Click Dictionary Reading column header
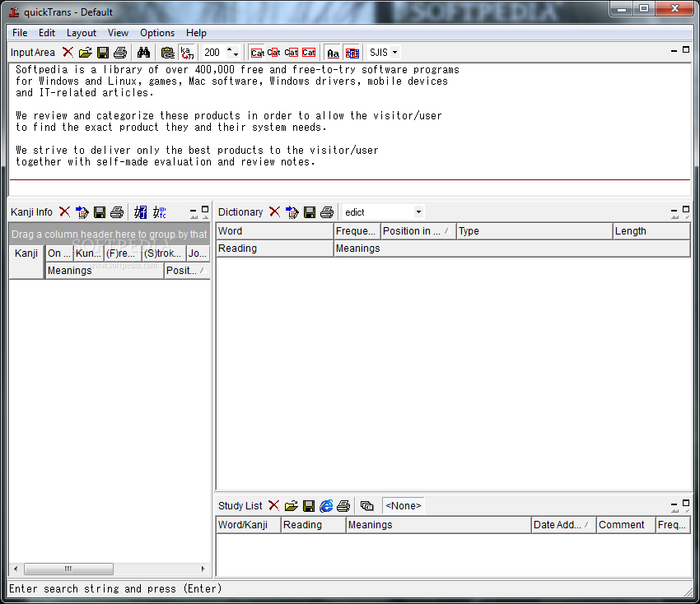 click(x=274, y=249)
